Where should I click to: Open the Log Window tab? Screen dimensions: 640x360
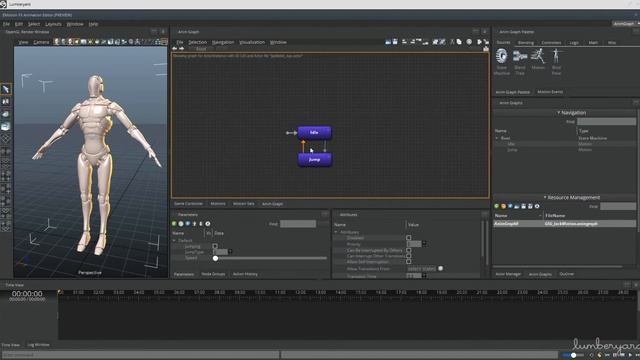point(38,345)
